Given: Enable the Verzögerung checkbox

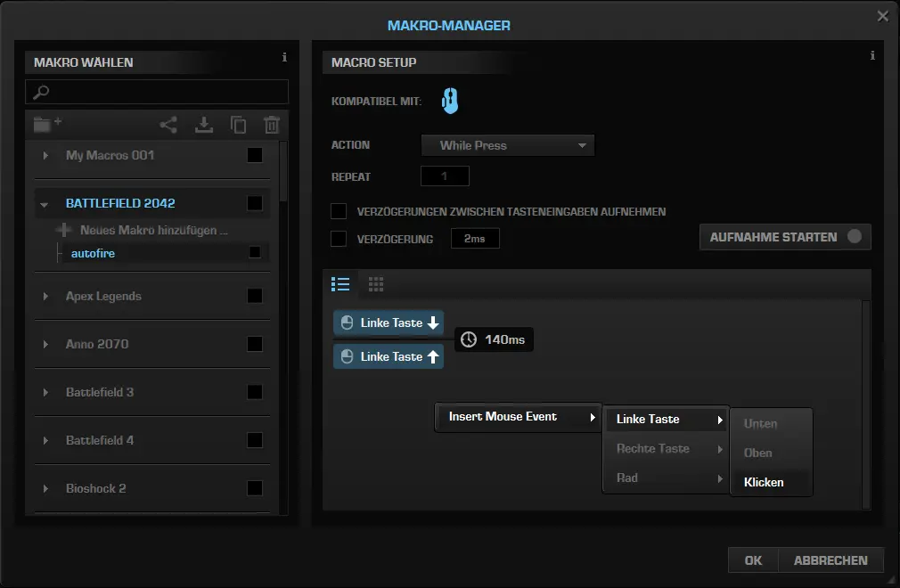Looking at the screenshot, I should (339, 239).
